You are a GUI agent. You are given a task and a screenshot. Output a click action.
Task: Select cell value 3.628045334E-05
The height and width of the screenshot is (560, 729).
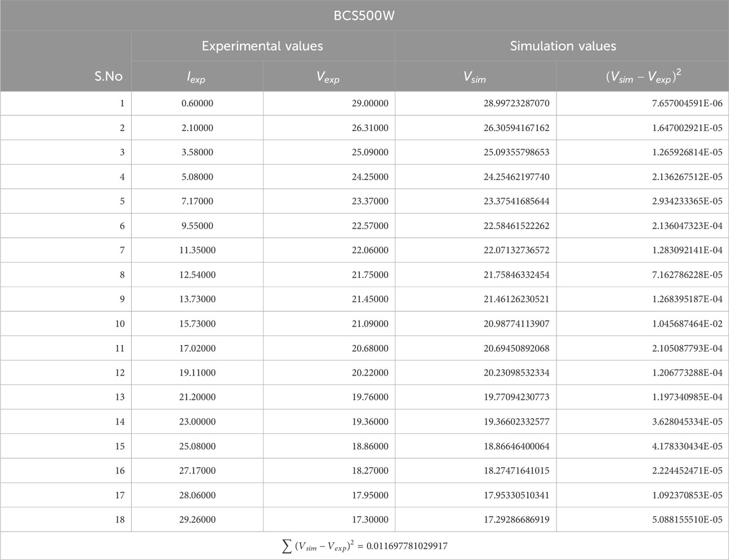687,421
